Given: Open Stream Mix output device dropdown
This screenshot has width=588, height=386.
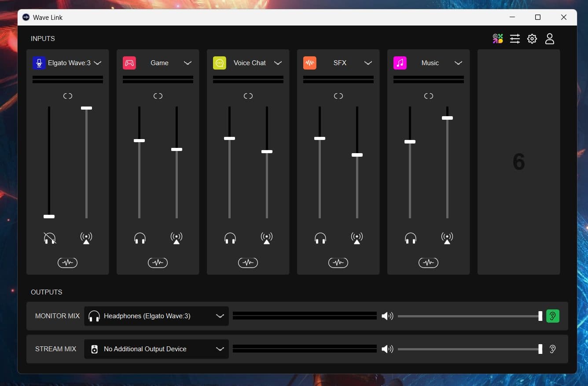Looking at the screenshot, I should pos(156,349).
